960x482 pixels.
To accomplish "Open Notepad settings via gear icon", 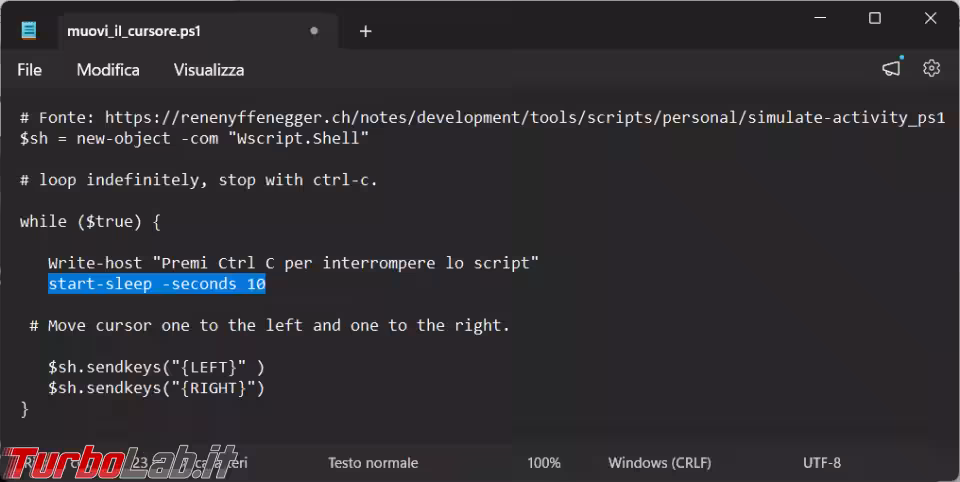I will (932, 68).
